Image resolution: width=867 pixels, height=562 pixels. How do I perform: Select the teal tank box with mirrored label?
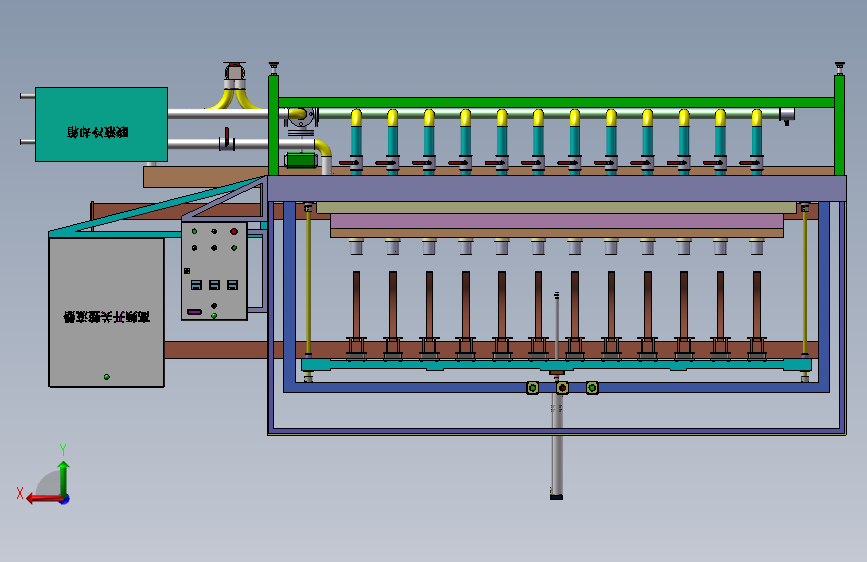[x=101, y=124]
